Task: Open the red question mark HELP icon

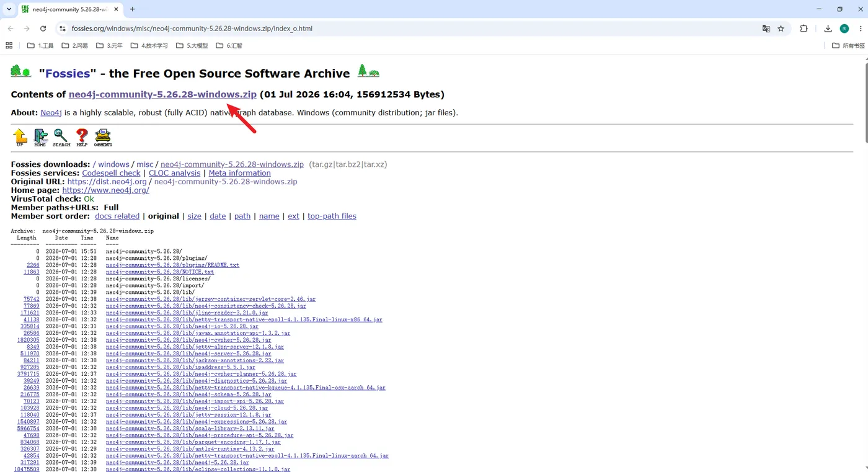Action: click(82, 137)
